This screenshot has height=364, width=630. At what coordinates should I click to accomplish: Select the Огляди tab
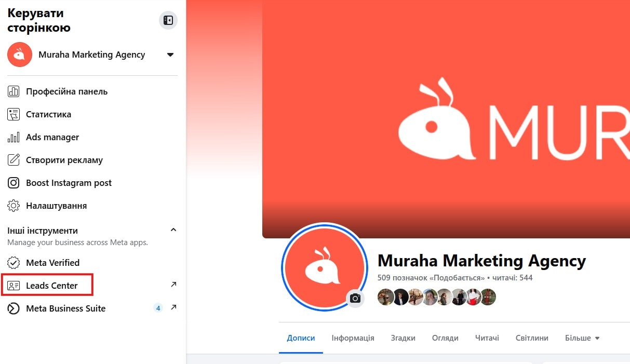[445, 338]
